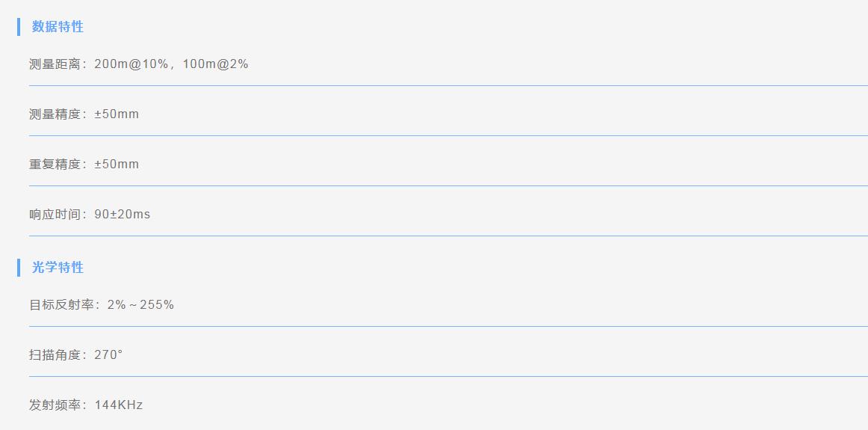Select the 发射频率 label
The image size is (868, 430).
point(55,405)
